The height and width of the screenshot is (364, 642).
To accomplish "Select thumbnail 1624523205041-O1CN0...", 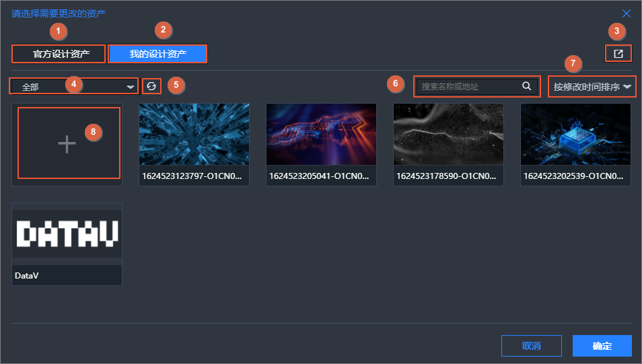I will pyautogui.click(x=322, y=135).
